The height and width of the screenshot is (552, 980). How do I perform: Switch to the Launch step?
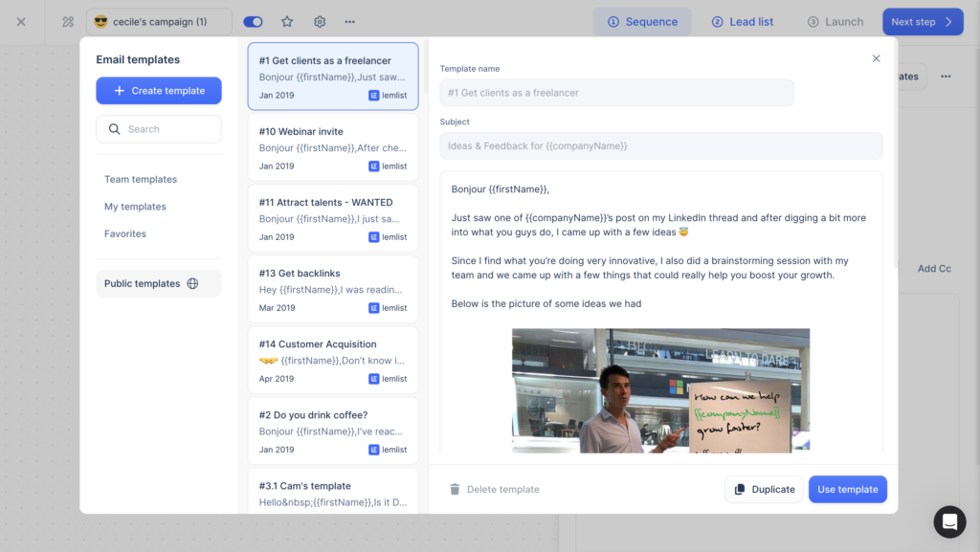point(835,21)
